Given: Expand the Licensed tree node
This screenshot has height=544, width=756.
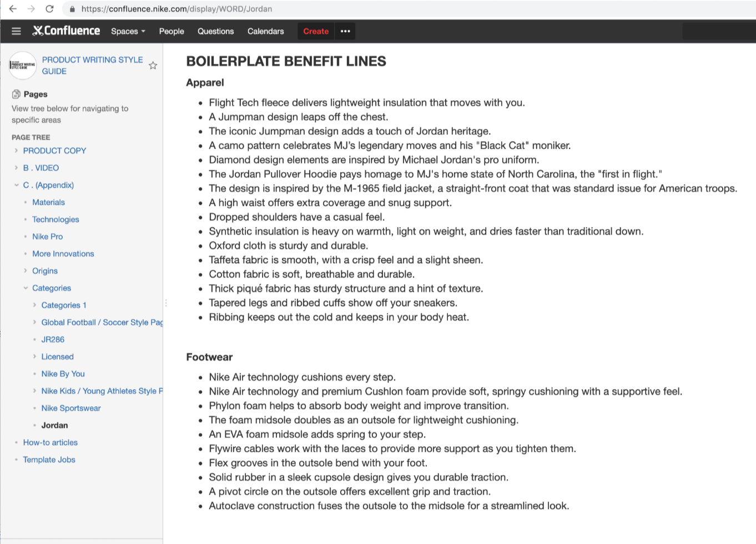Looking at the screenshot, I should [x=34, y=357].
